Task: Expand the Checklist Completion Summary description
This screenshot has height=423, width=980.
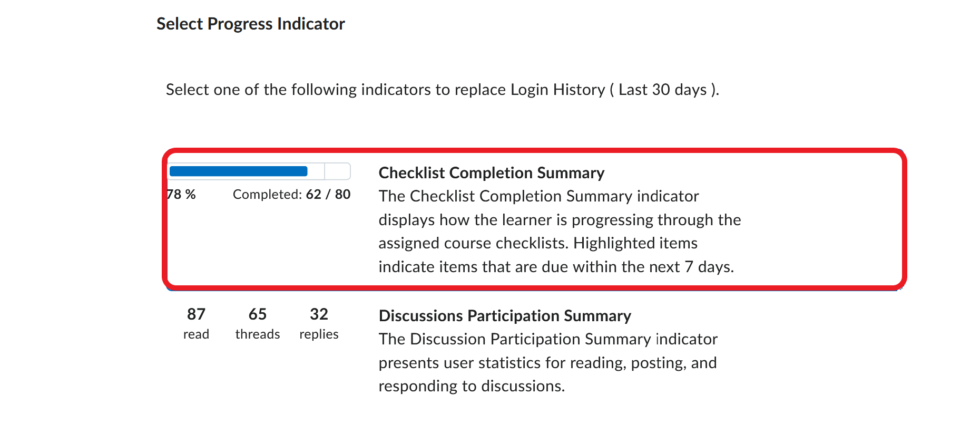Action: click(560, 231)
